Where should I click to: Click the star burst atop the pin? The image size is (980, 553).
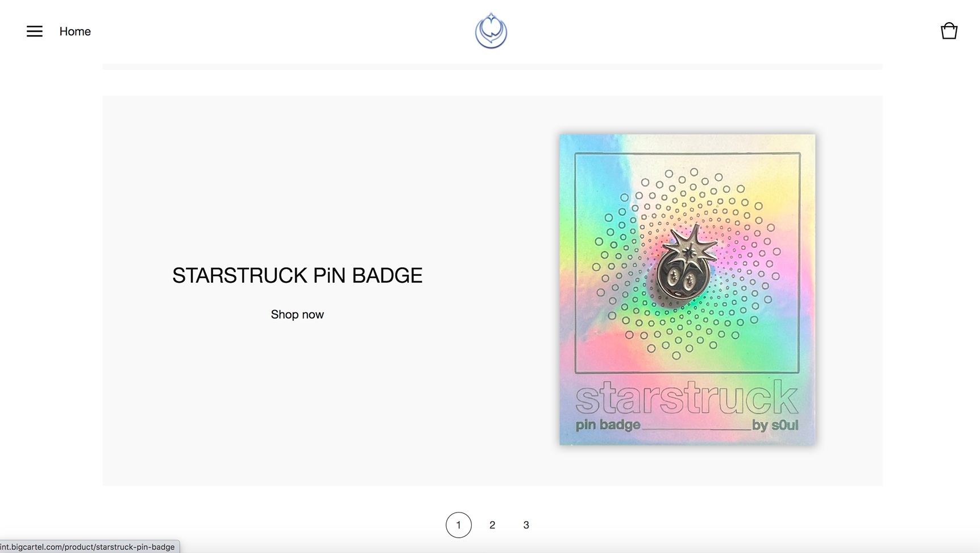tap(690, 245)
